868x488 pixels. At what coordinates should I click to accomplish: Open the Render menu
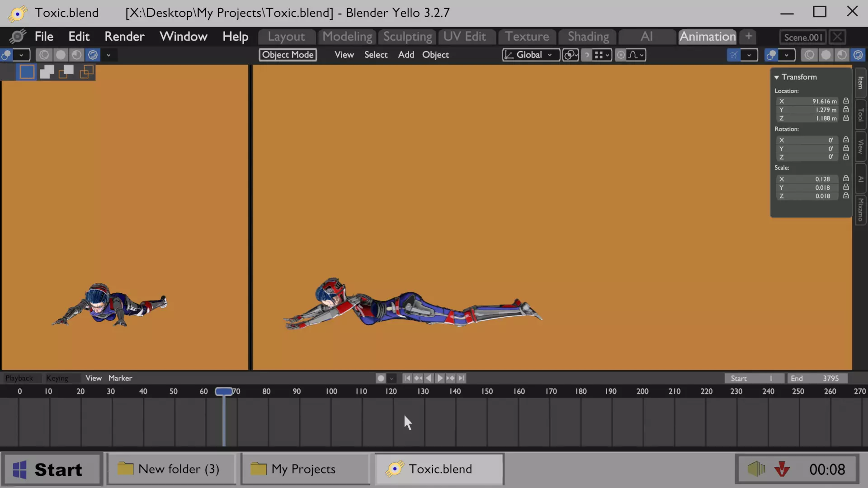click(124, 37)
